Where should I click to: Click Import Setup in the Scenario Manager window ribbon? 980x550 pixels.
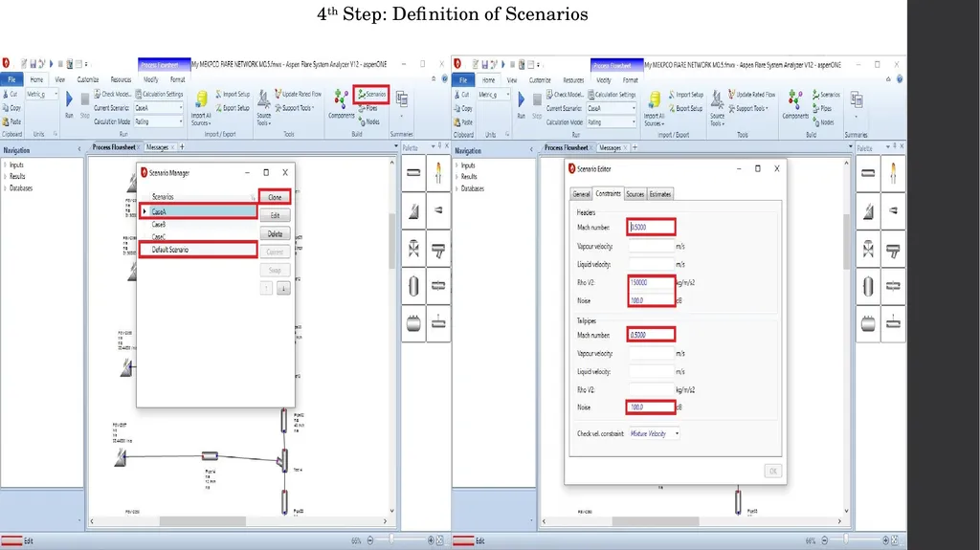point(233,95)
